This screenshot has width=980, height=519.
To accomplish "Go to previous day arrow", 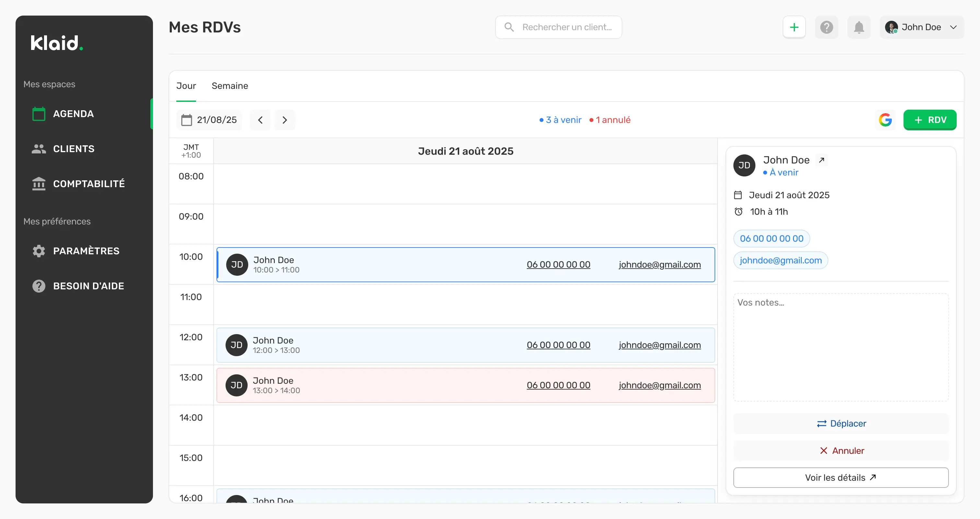I will tap(260, 120).
